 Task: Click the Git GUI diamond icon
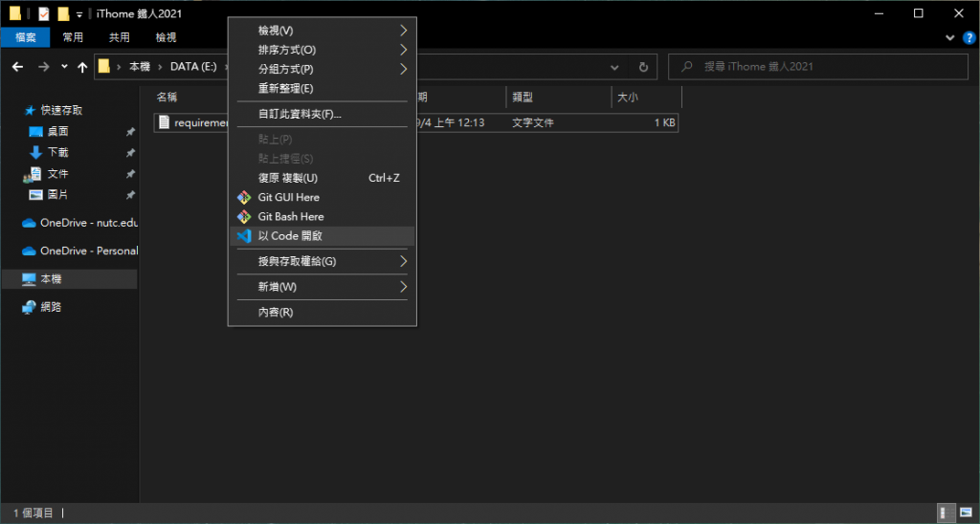[x=244, y=197]
